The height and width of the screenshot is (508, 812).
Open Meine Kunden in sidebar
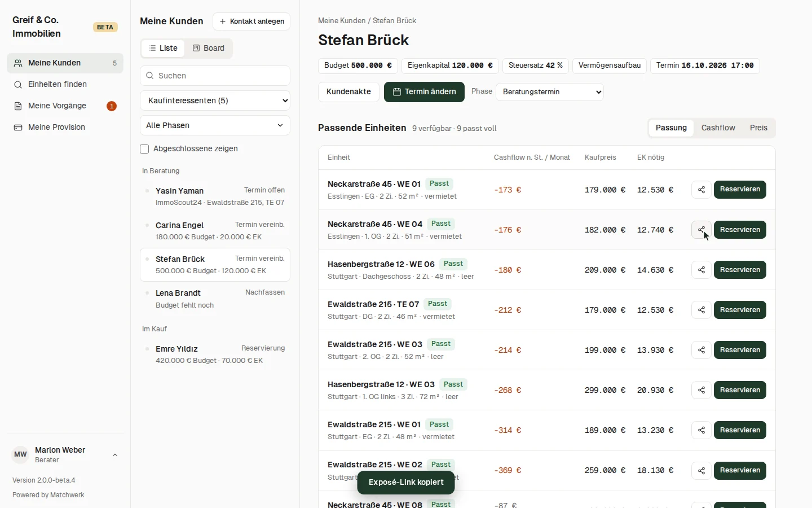[65, 63]
